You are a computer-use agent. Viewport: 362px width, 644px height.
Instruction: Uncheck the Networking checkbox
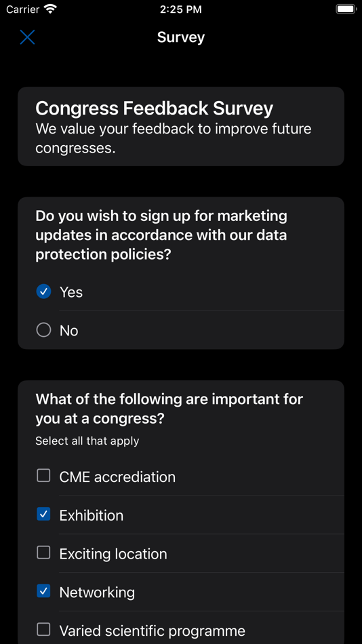pyautogui.click(x=43, y=591)
